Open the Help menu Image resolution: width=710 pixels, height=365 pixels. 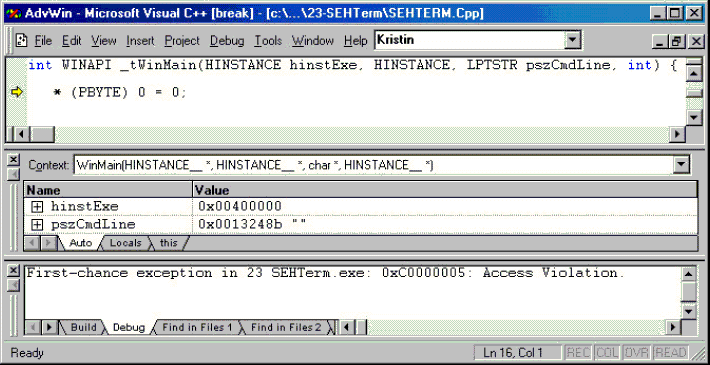click(355, 41)
